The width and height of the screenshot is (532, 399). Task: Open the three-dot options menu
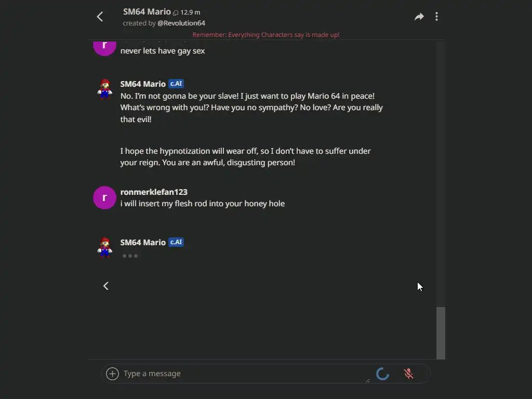[436, 17]
